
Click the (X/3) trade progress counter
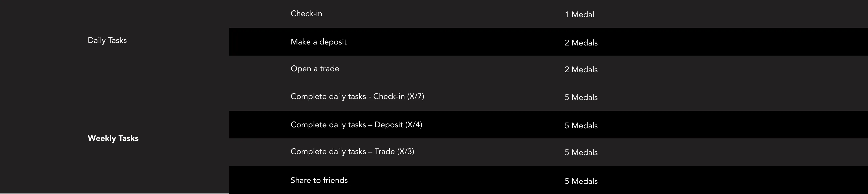pos(405,152)
